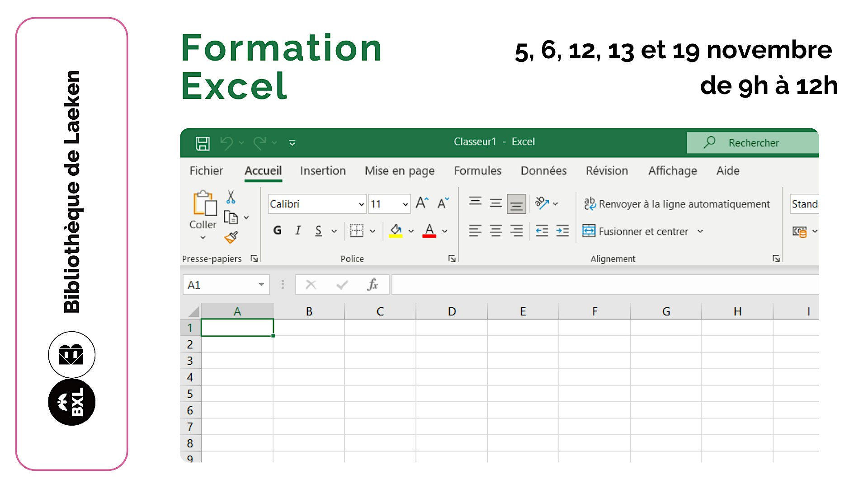Click the Save floppy disk icon
Image resolution: width=868 pixels, height=488 pixels.
tap(203, 143)
